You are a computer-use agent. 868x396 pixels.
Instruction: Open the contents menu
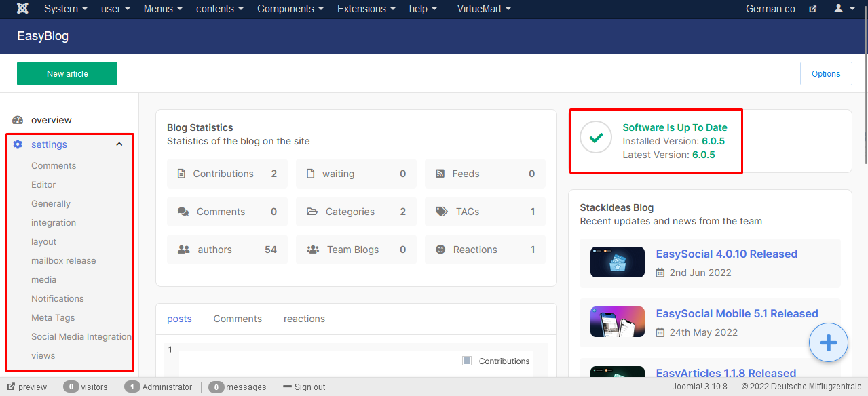tap(219, 9)
